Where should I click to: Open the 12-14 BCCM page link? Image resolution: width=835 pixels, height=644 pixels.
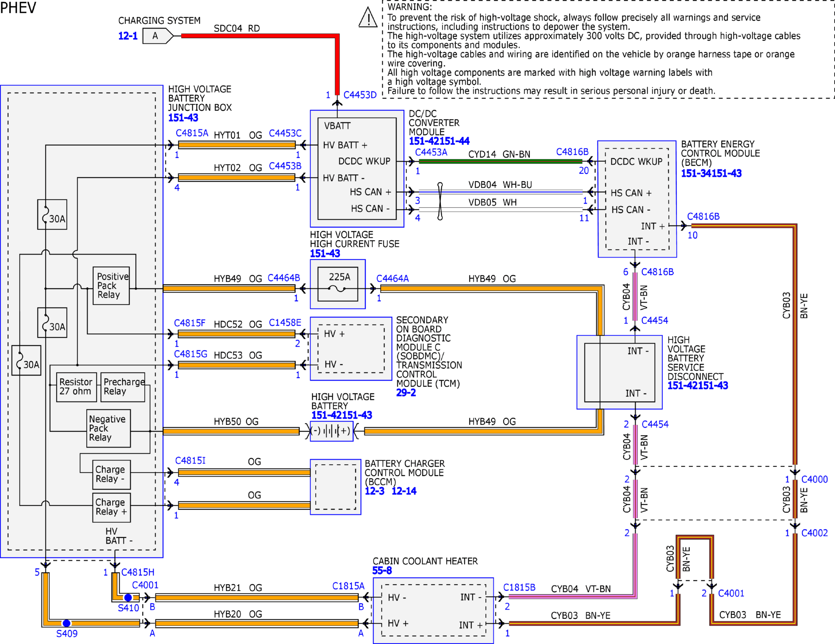[x=404, y=491]
